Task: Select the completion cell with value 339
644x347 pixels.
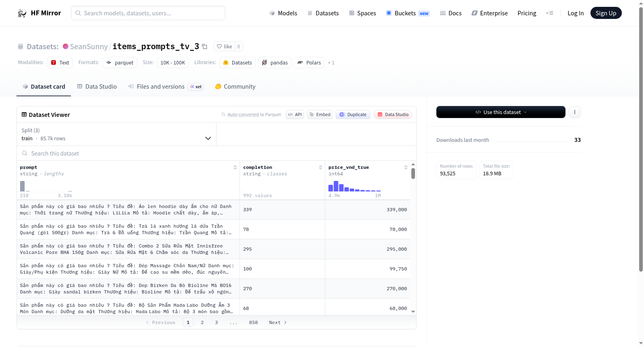Action: (282, 210)
